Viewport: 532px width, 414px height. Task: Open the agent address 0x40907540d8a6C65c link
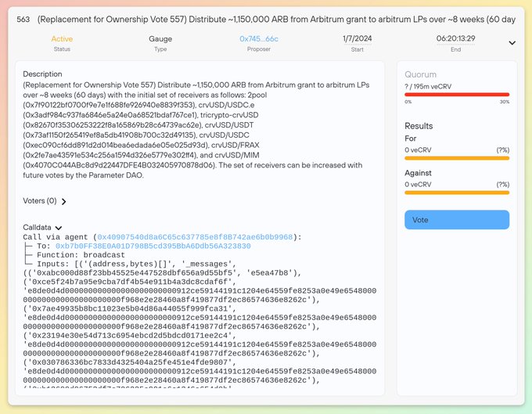(x=195, y=237)
